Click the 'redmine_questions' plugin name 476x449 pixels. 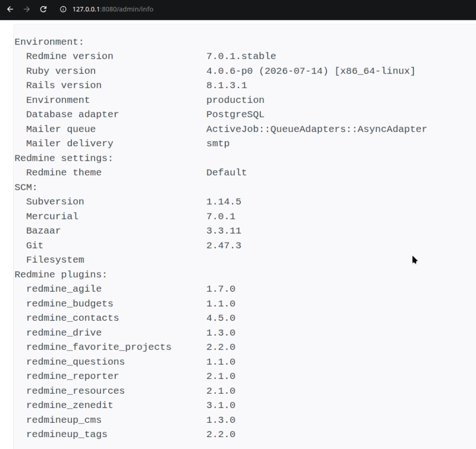tap(75, 362)
